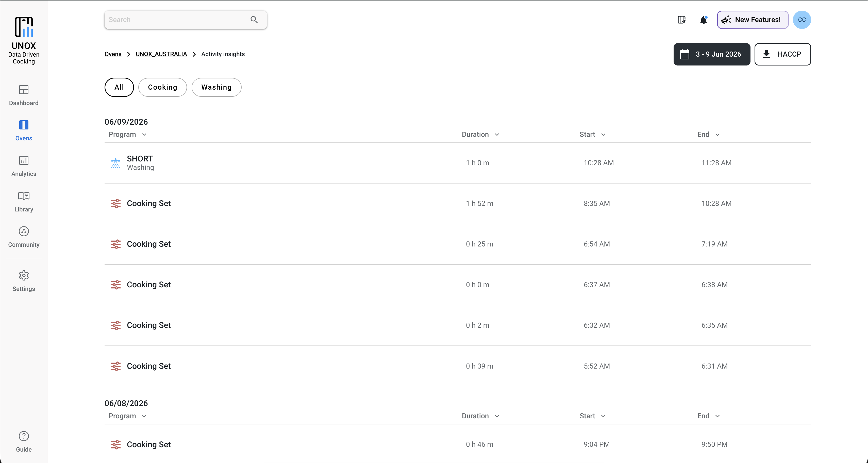Click the 06/08/2026 date heading

coord(126,403)
